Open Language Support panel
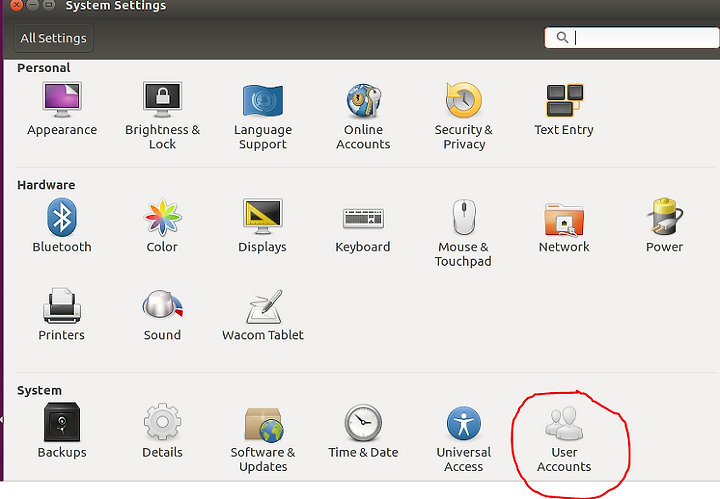Viewport: 720px width, 499px height. (x=263, y=117)
